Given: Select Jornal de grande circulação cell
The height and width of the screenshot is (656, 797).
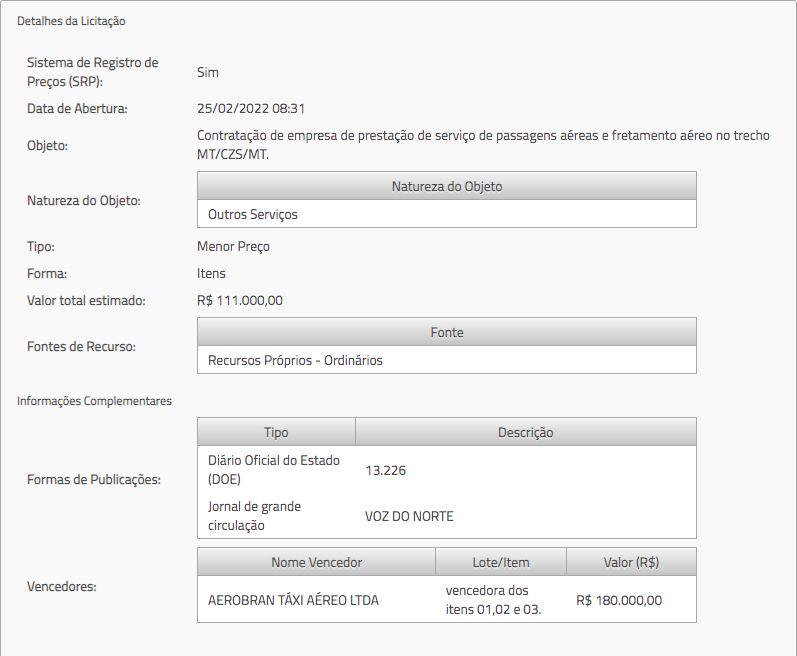Looking at the screenshot, I should coord(254,516).
